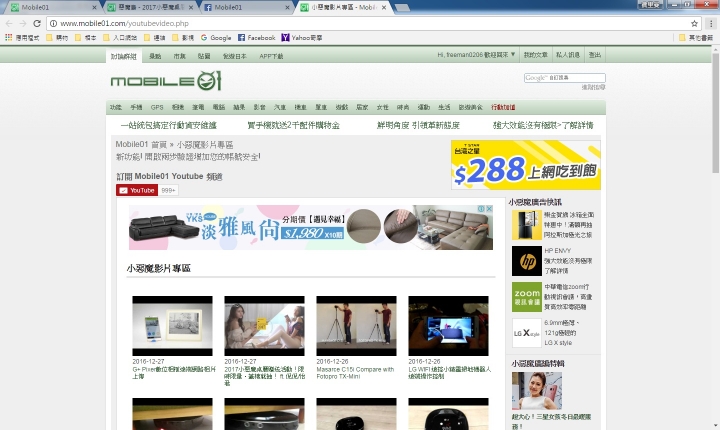Click the browser back arrow
This screenshot has height=430, width=720.
(9, 23)
